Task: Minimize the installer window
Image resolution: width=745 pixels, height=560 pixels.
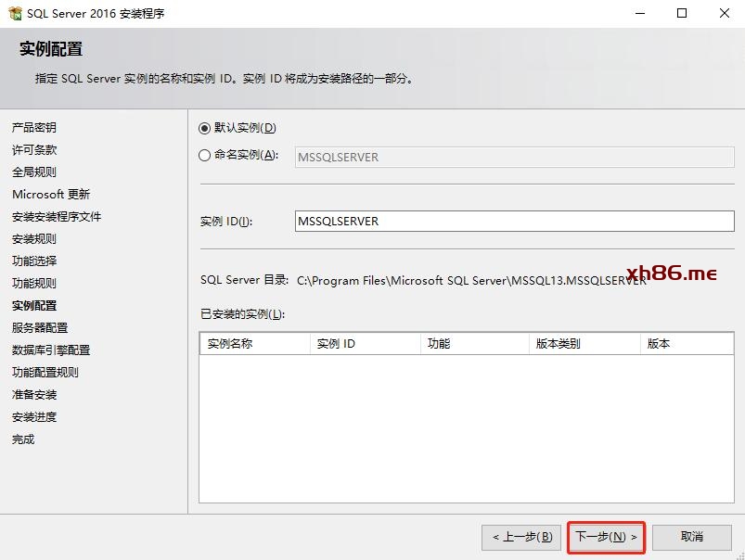Action: point(640,13)
